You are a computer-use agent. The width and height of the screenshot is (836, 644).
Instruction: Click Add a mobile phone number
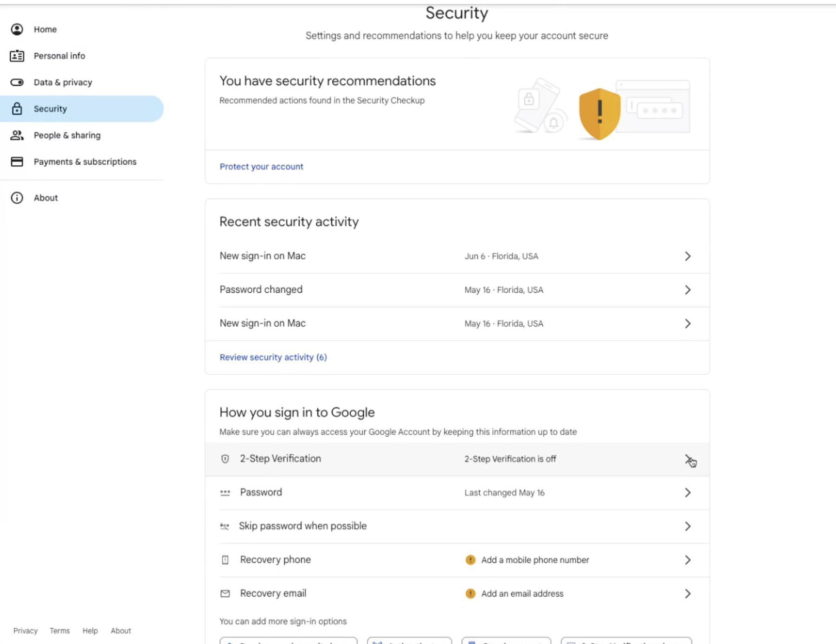(x=535, y=560)
